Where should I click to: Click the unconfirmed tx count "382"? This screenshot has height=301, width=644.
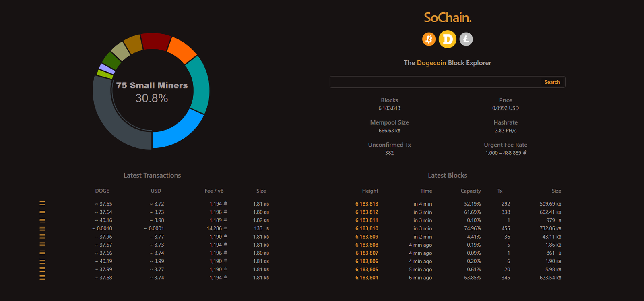click(389, 153)
